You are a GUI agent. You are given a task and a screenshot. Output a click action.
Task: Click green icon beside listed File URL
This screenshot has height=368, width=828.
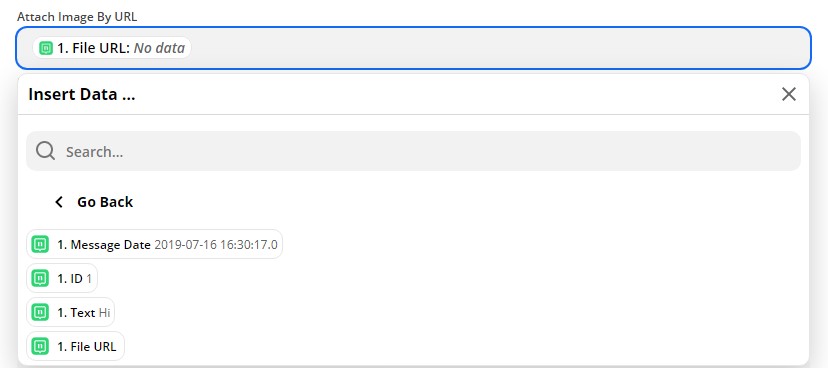pos(40,346)
